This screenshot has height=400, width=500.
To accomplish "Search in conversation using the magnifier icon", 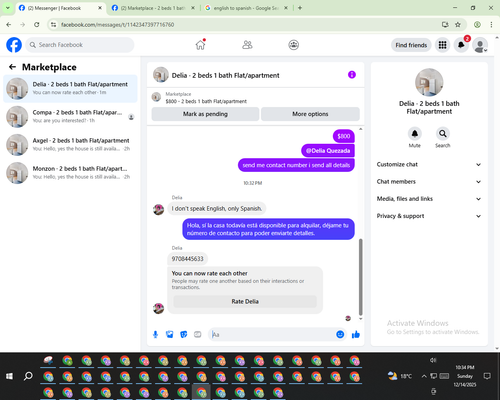I will (x=443, y=134).
